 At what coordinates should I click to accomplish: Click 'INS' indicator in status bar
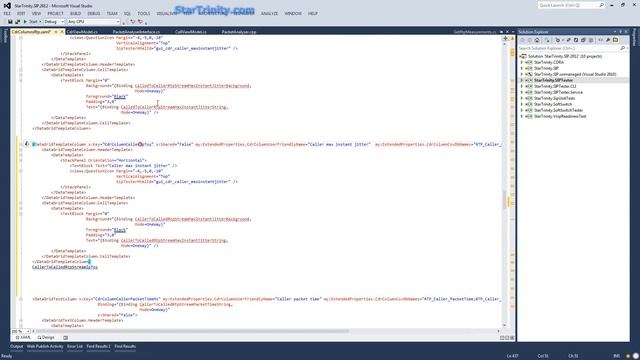tap(616, 356)
